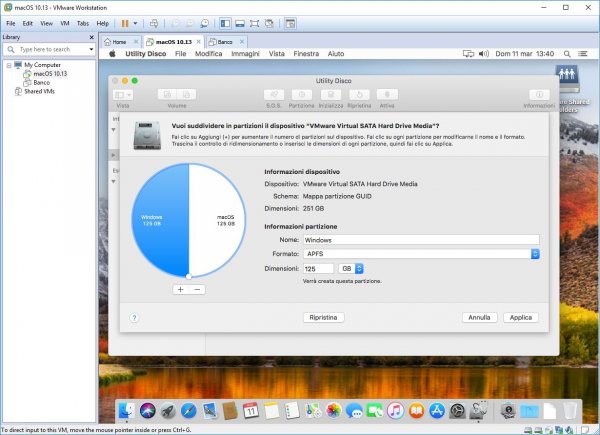Click the Spotlight search icon
600x435 pixels.
click(x=567, y=54)
